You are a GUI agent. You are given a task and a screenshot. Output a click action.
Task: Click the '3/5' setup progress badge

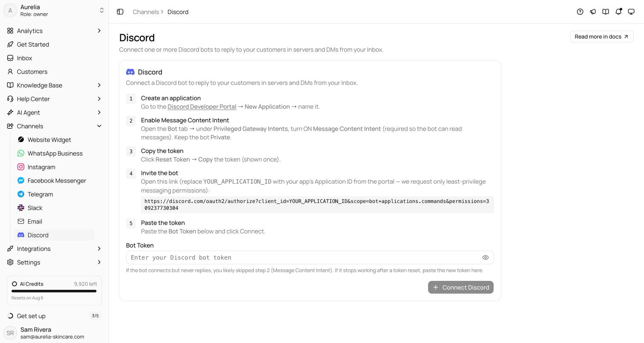[x=95, y=316]
